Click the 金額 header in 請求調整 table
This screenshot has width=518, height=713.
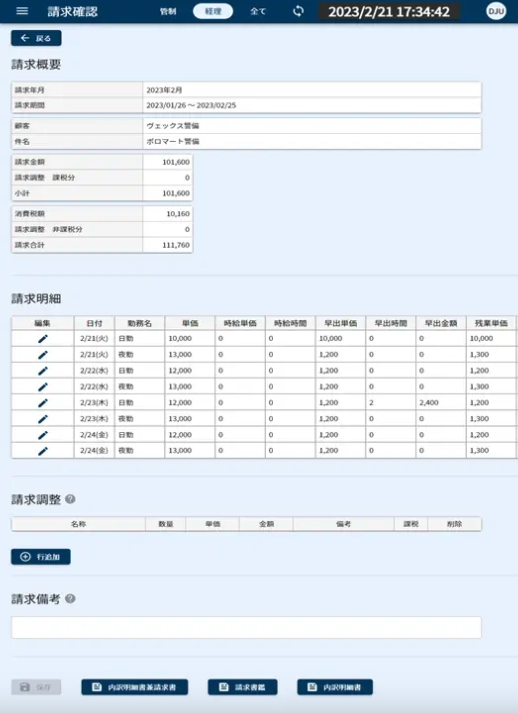click(267, 524)
